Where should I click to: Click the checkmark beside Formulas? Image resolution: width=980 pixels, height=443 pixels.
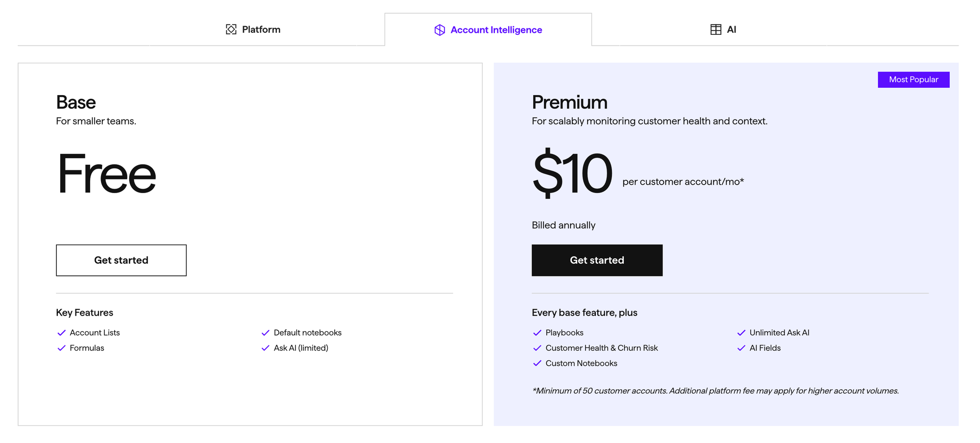(61, 348)
